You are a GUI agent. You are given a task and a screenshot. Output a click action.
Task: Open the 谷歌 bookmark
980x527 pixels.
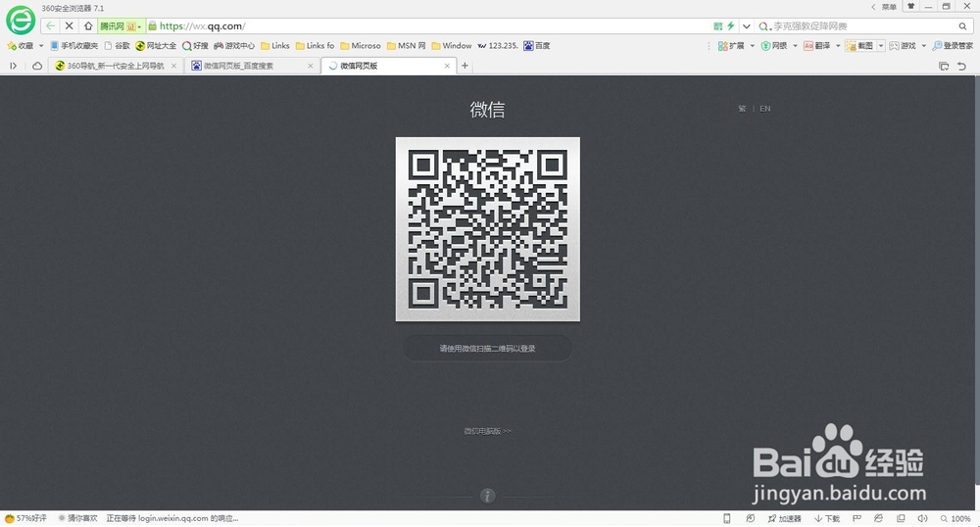[118, 46]
